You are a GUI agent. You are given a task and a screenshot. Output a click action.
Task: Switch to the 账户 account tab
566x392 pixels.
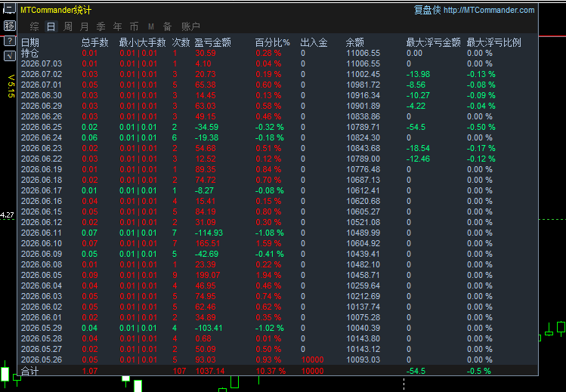pyautogui.click(x=190, y=26)
